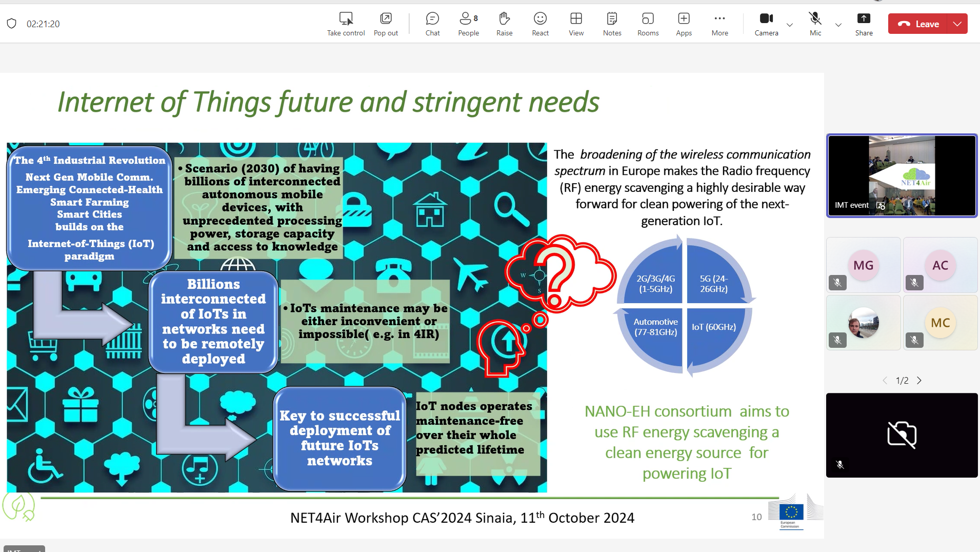
Task: Share your screen content
Action: point(864,24)
